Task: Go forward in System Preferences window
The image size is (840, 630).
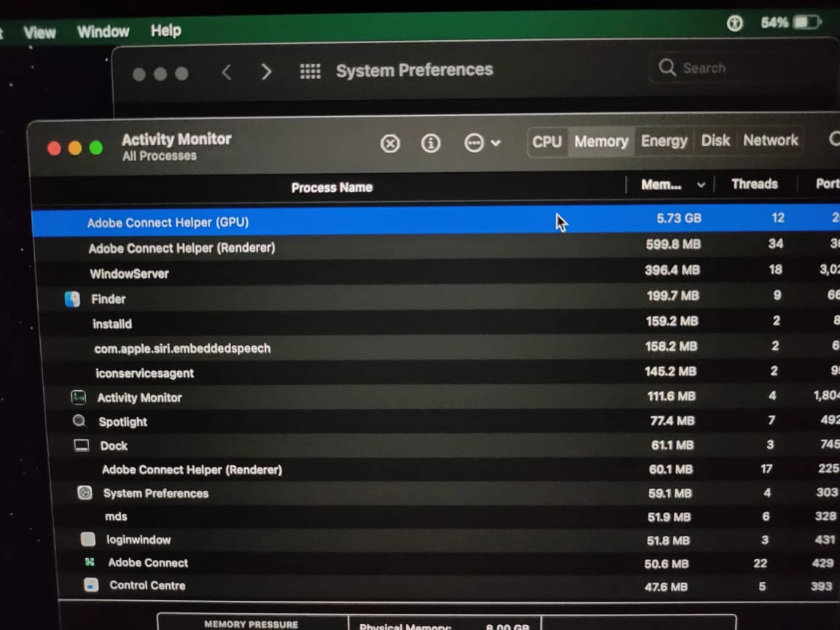Action: (x=266, y=71)
